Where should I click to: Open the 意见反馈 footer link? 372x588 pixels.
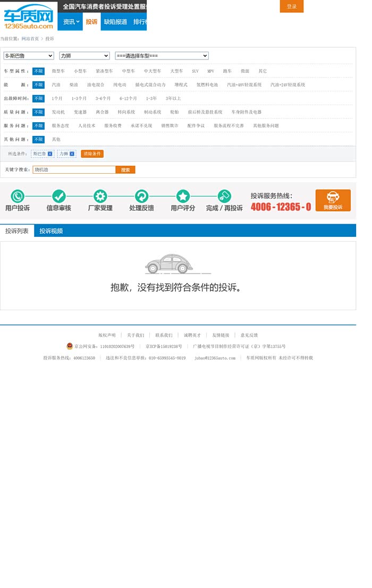click(249, 335)
